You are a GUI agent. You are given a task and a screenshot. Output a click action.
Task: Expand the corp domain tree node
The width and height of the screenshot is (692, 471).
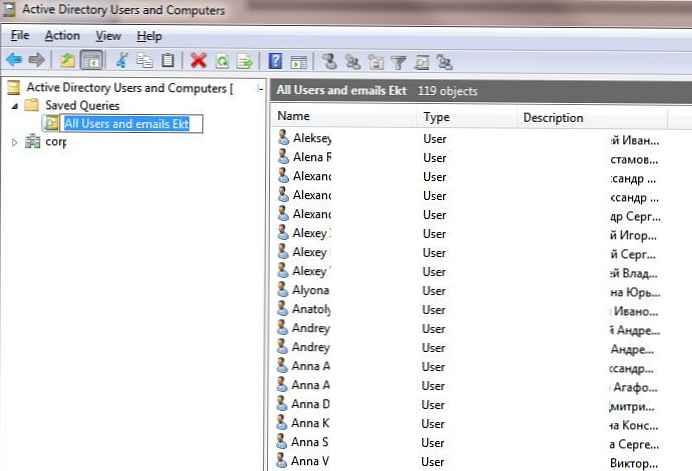pyautogui.click(x=14, y=142)
